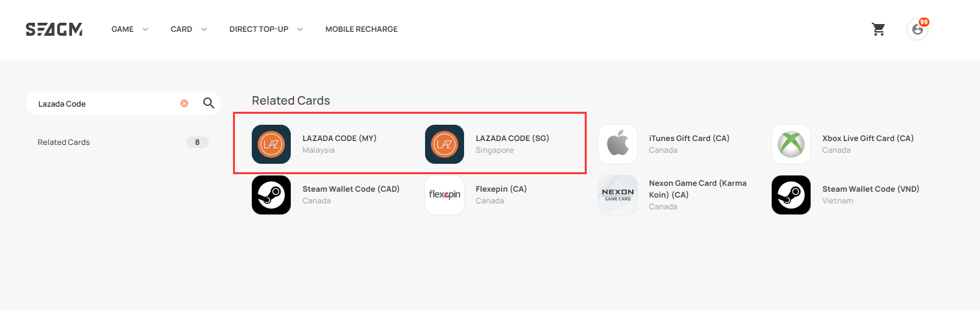The image size is (980, 310).
Task: Open the shopping cart icon
Action: [x=878, y=29]
